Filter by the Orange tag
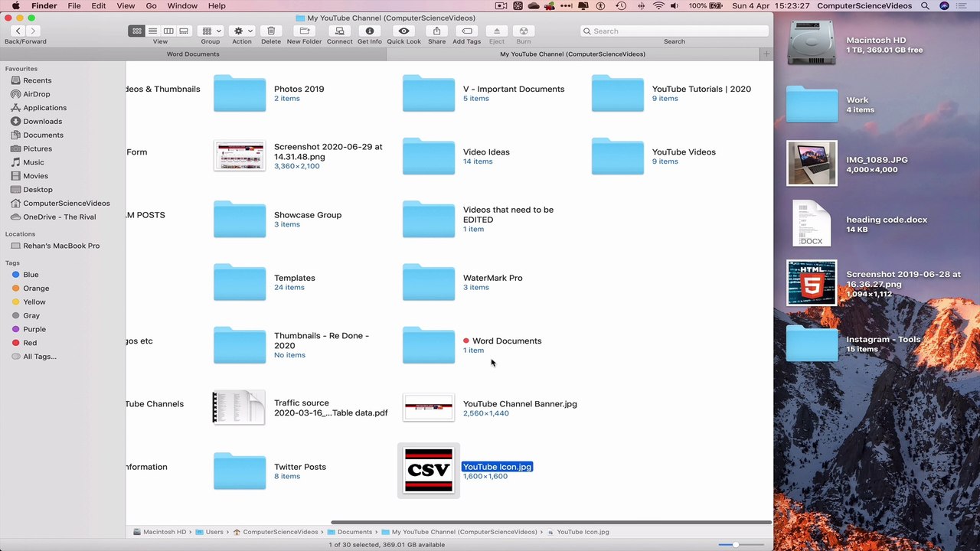980x551 pixels. pyautogui.click(x=36, y=289)
